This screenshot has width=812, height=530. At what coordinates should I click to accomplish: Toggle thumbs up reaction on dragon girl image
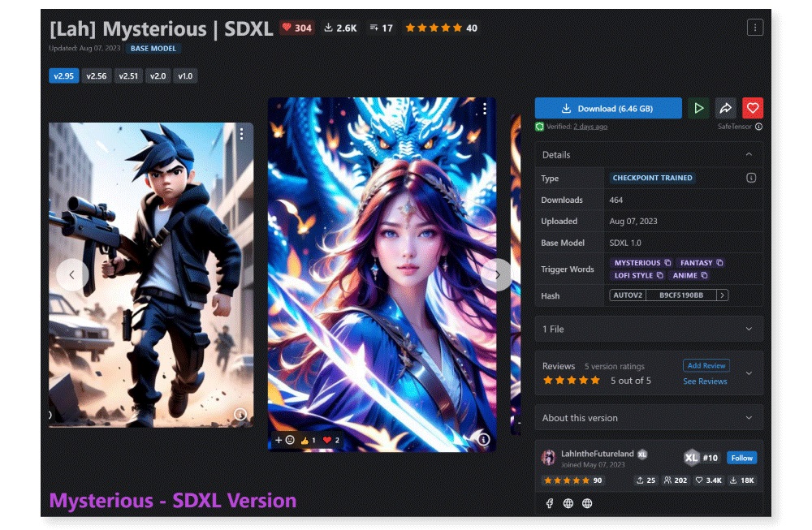click(x=308, y=441)
